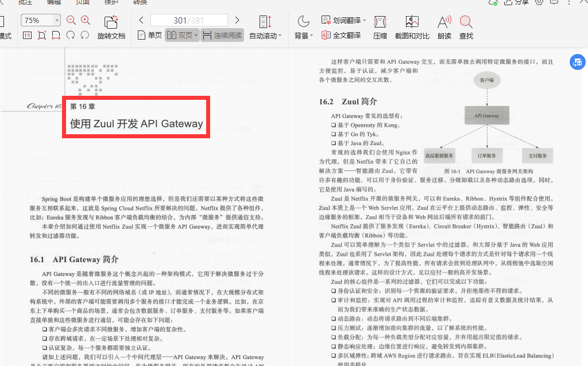The width and height of the screenshot is (588, 366).
Task: Click the 旋转文档 rotate document icon
Action: click(x=111, y=22)
